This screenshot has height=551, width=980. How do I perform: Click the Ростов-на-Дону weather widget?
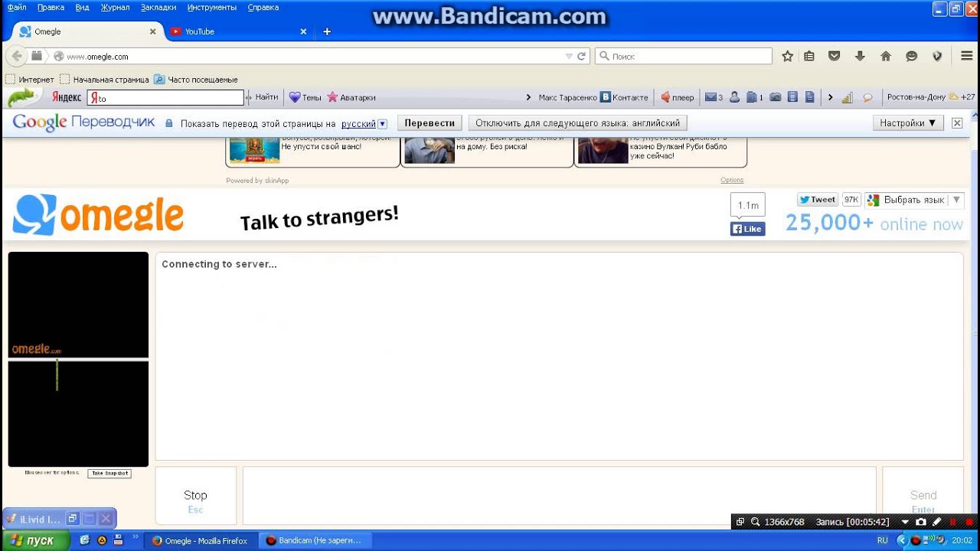tap(931, 97)
